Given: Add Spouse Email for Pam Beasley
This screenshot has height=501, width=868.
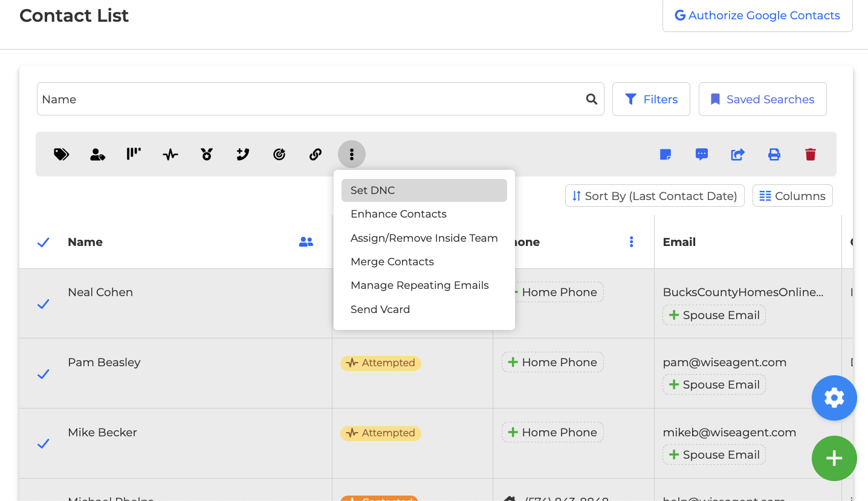Looking at the screenshot, I should pyautogui.click(x=714, y=384).
